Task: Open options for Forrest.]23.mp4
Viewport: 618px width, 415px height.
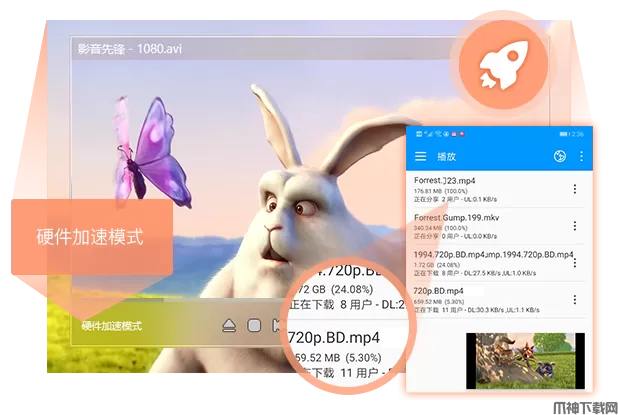Action: [575, 189]
